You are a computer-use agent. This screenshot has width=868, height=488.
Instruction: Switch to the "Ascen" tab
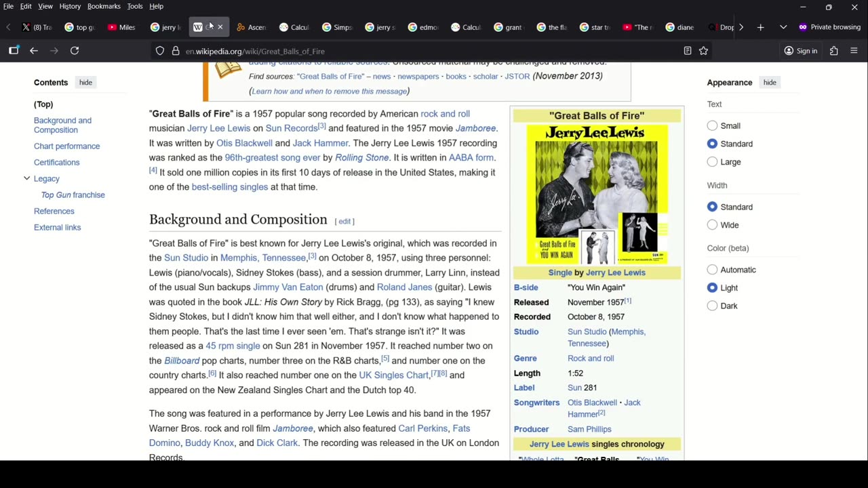(x=251, y=27)
